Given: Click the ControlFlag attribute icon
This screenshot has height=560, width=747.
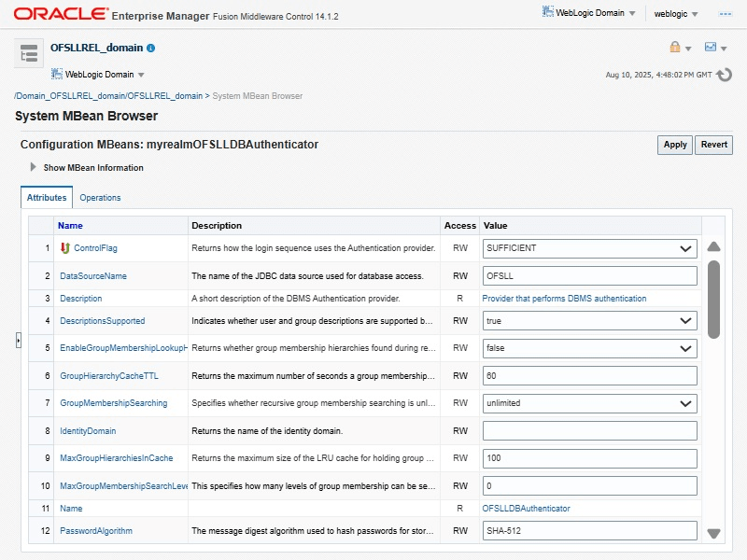Looking at the screenshot, I should (x=64, y=248).
